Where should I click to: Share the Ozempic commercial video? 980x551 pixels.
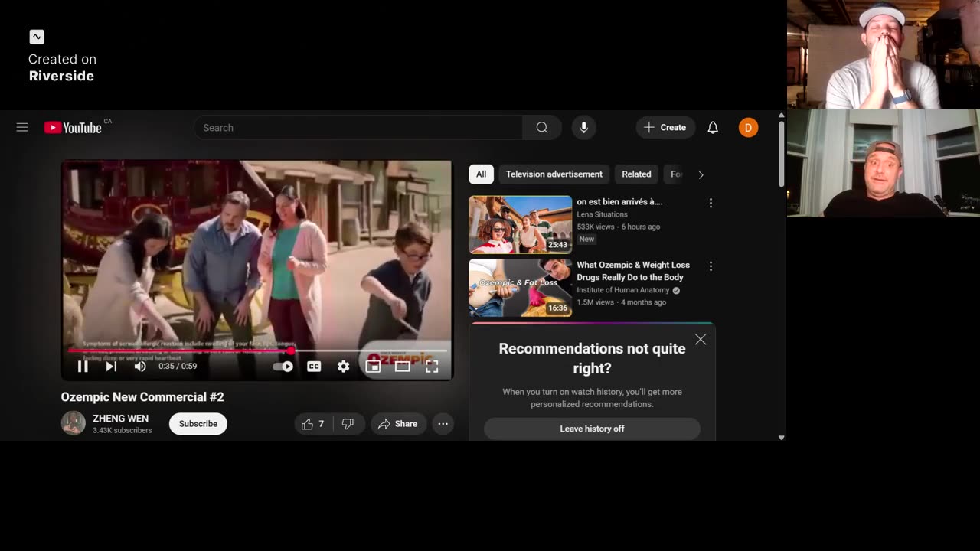397,424
